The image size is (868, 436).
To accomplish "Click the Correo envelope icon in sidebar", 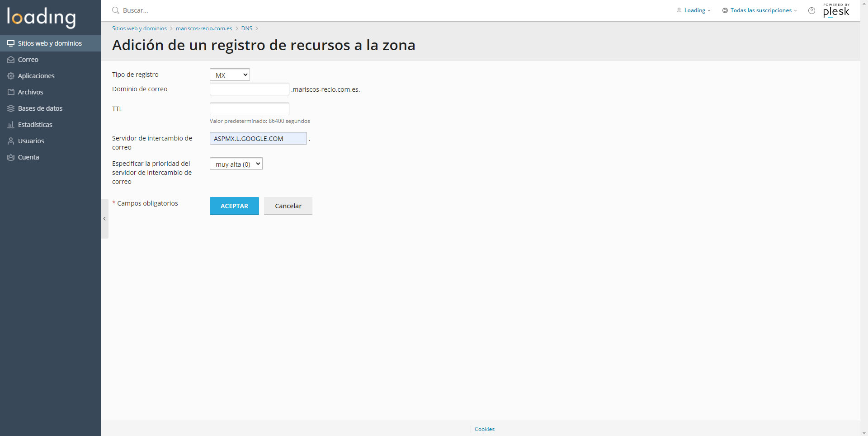I will (x=11, y=60).
